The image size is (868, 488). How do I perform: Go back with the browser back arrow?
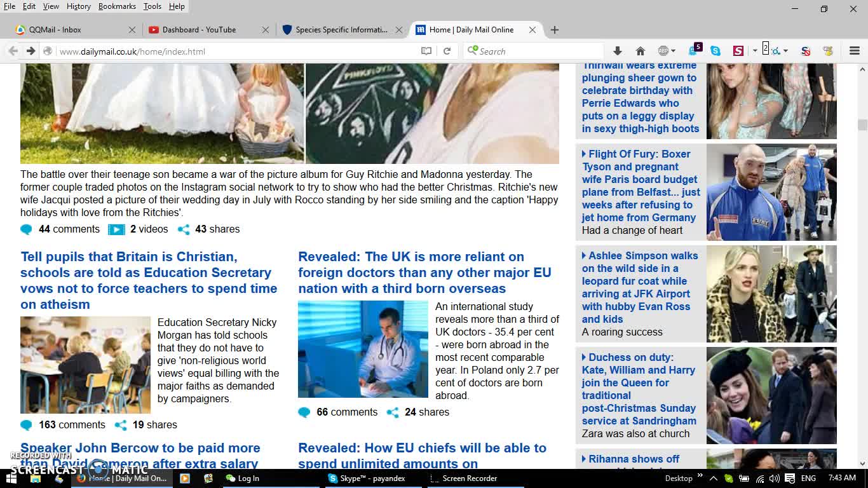(13, 51)
